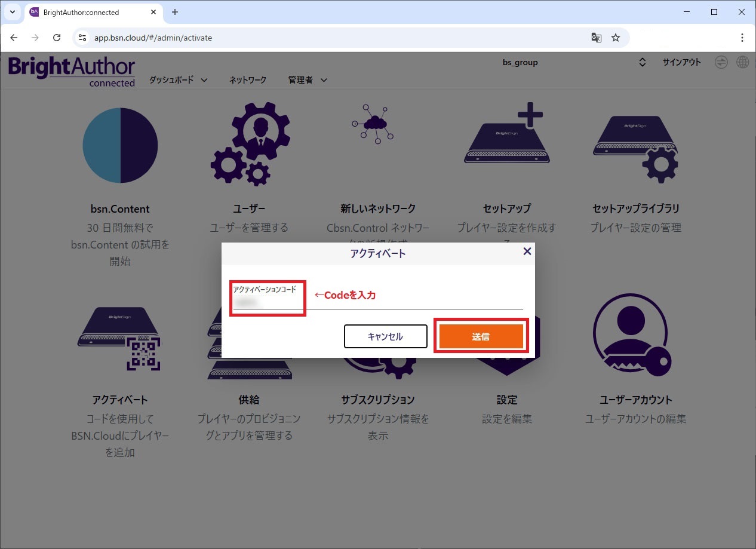Click the アクティベート QR player icon
Image resolution: width=756 pixels, height=549 pixels.
coord(120,339)
